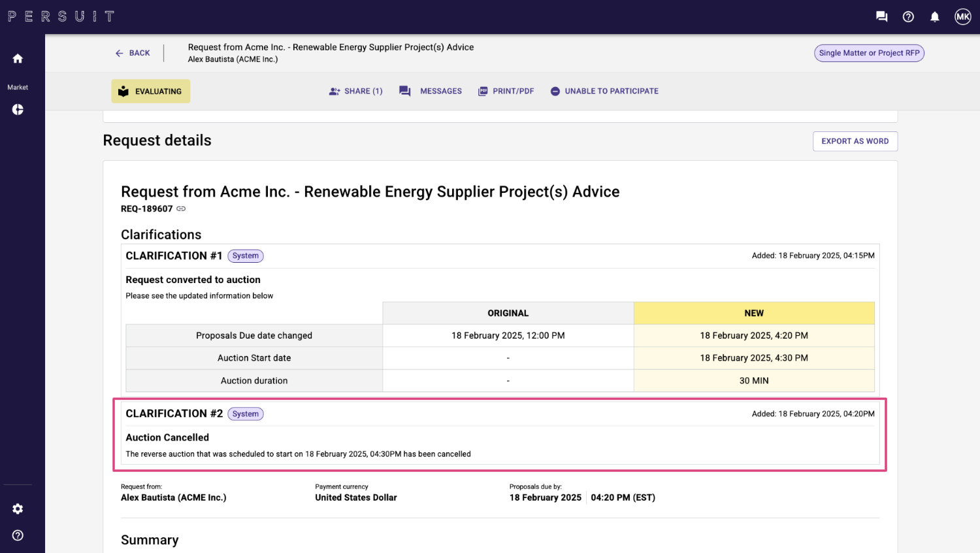The height and width of the screenshot is (553, 980).
Task: Click Export as Word button
Action: click(x=855, y=141)
